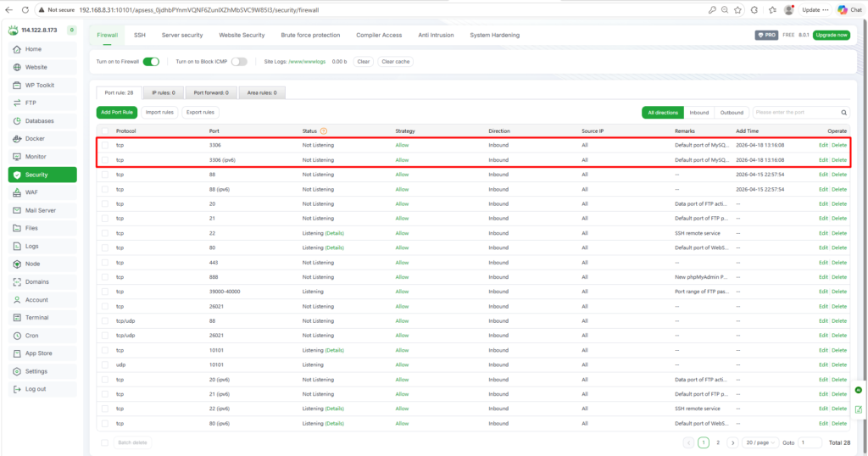Open the IP rules tab
The width and height of the screenshot is (868, 456).
coord(164,92)
